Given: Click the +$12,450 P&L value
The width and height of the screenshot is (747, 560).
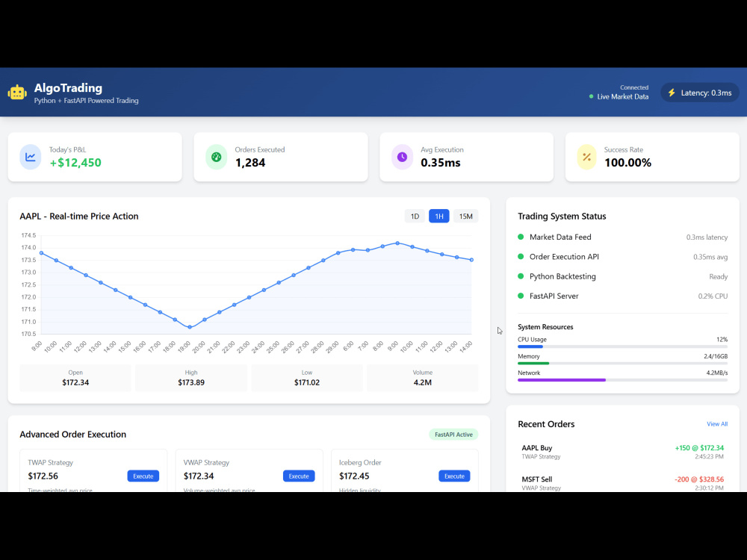Looking at the screenshot, I should tap(75, 162).
